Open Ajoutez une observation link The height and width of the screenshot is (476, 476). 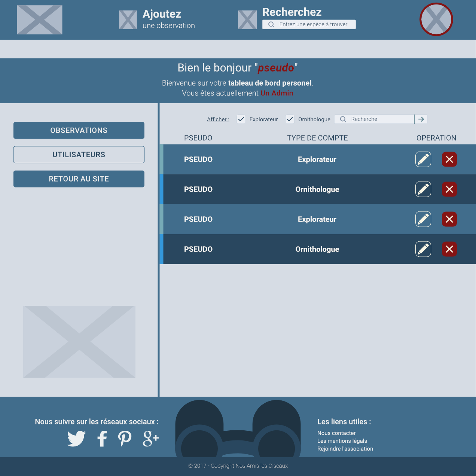[x=169, y=19]
